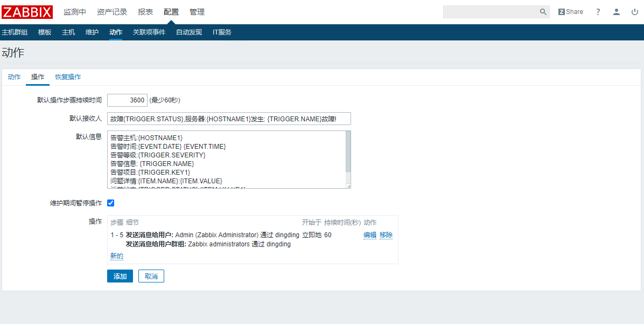This screenshot has height=324, width=644.
Task: Click the 取消 button
Action: 151,277
